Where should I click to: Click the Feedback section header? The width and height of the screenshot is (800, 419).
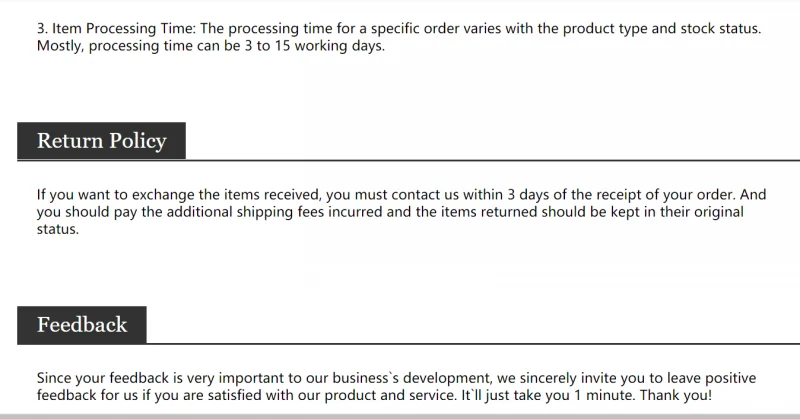82,325
